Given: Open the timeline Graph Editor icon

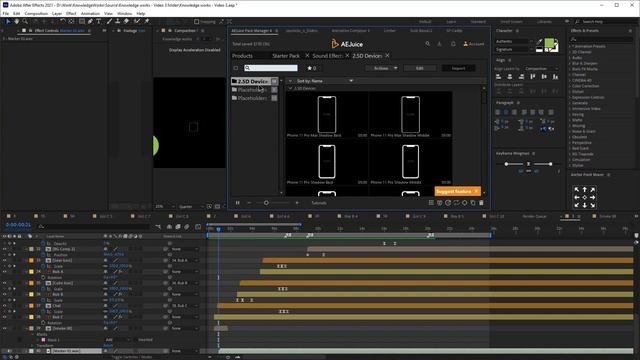Looking at the screenshot, I should [x=198, y=227].
